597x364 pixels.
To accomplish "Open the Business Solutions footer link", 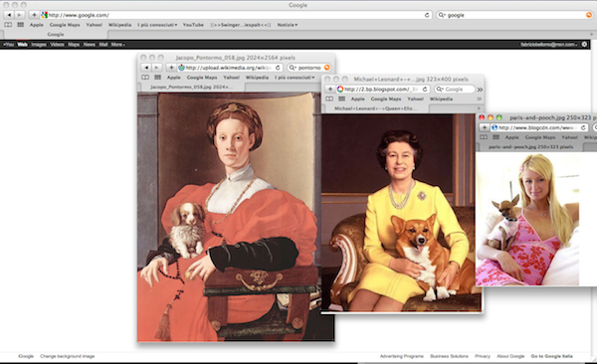I will coord(449,356).
